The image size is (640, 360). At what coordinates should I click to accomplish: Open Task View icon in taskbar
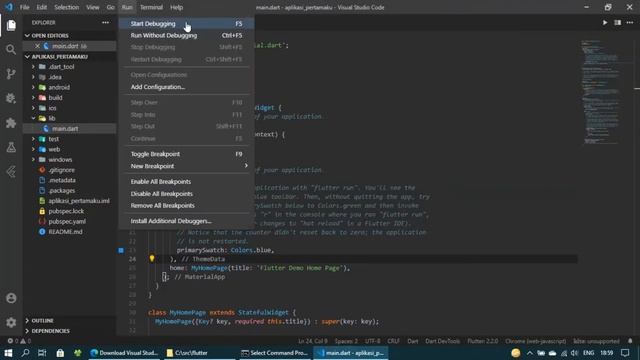coord(42,353)
